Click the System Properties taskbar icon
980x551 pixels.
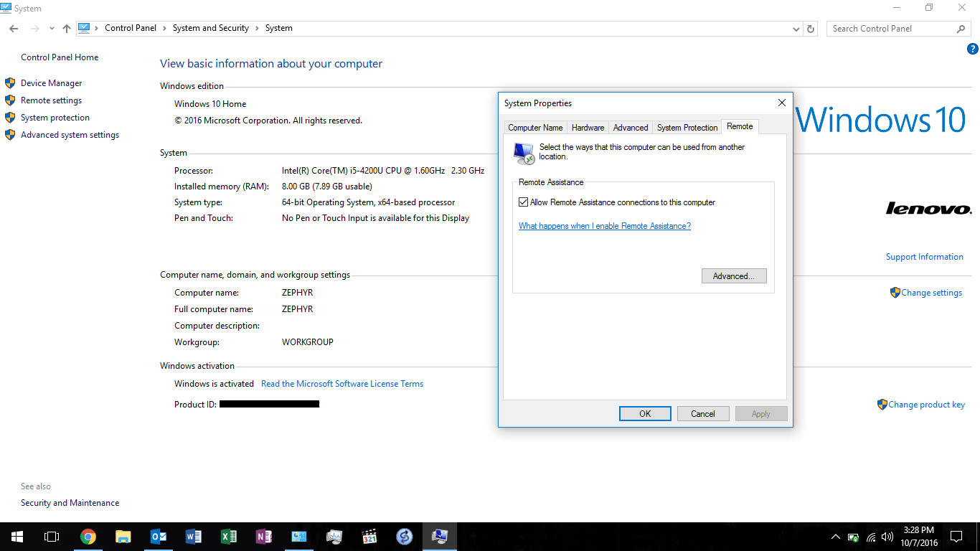point(440,537)
